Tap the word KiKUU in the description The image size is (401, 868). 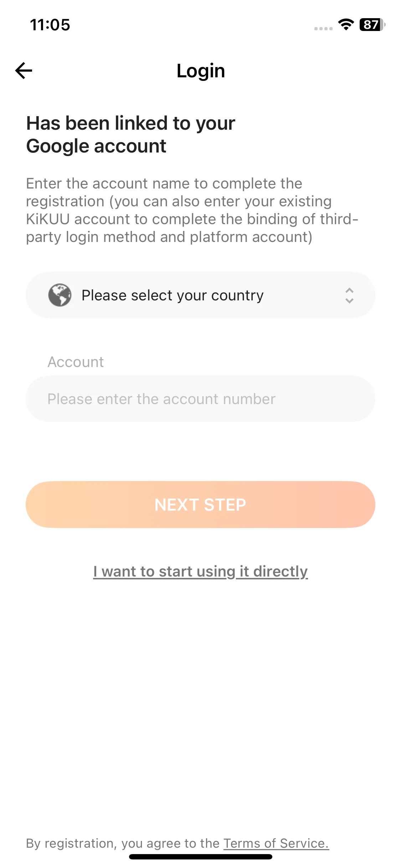[x=48, y=219]
